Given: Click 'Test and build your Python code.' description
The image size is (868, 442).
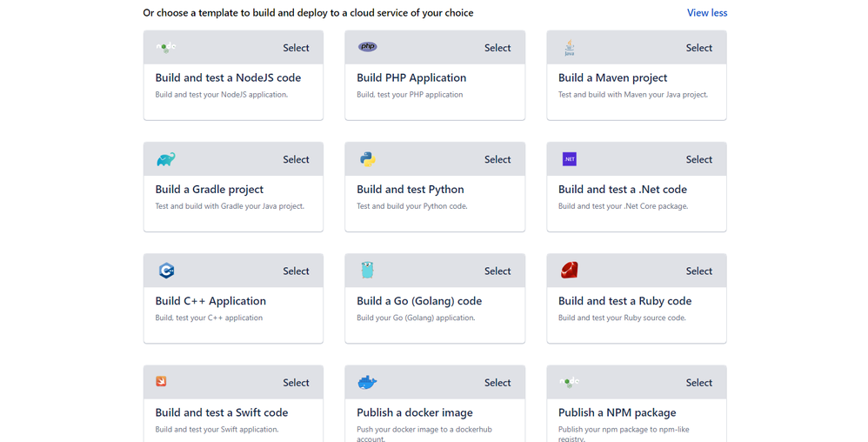Looking at the screenshot, I should tap(412, 206).
